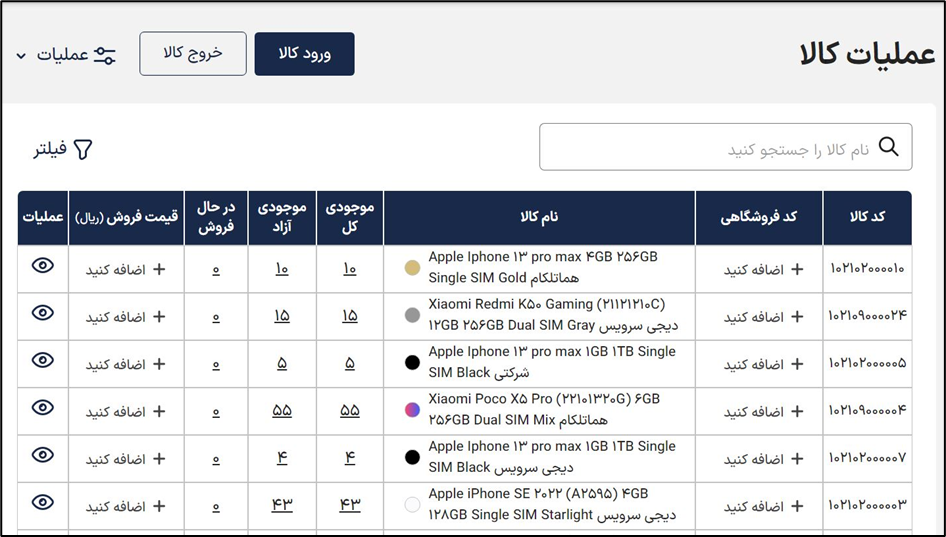Add sale price for Redmi K50 Gaming row

125,316
